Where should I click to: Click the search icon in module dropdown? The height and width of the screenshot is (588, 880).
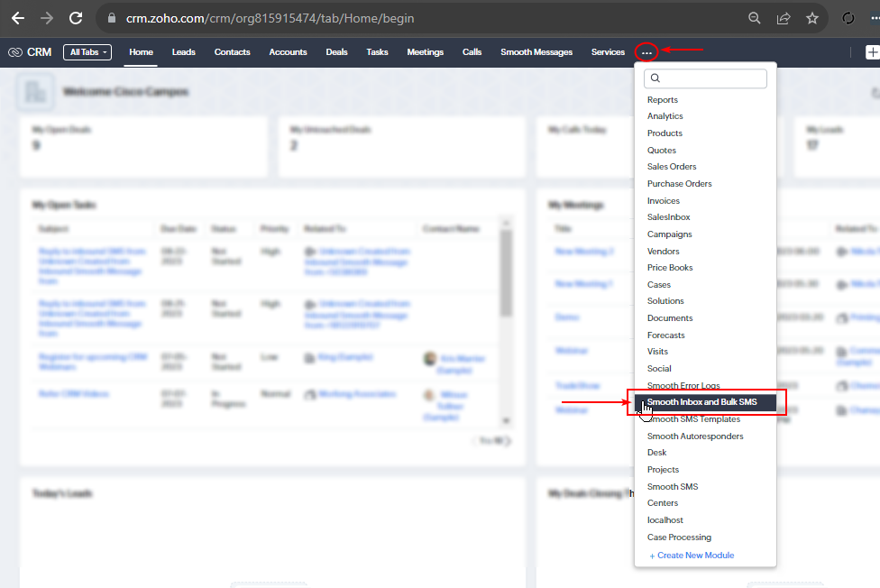pos(655,78)
